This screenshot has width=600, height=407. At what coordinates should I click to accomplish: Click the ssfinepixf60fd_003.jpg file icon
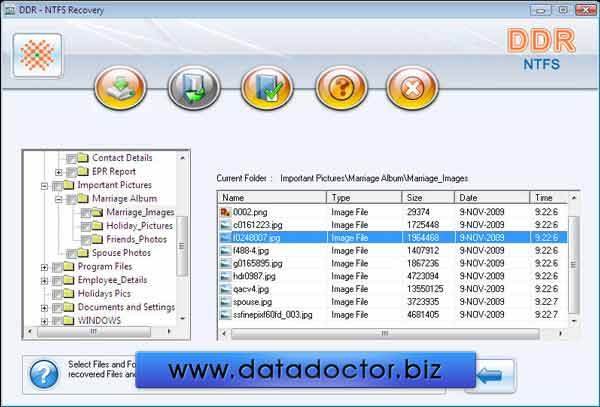pyautogui.click(x=226, y=315)
